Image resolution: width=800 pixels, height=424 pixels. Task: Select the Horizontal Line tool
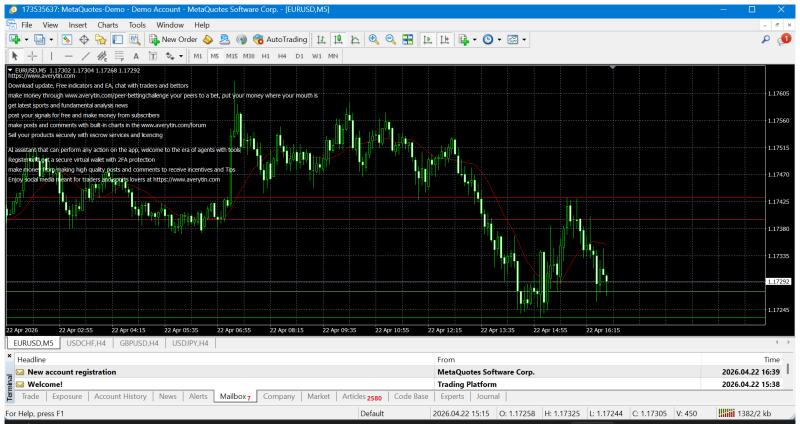68,56
